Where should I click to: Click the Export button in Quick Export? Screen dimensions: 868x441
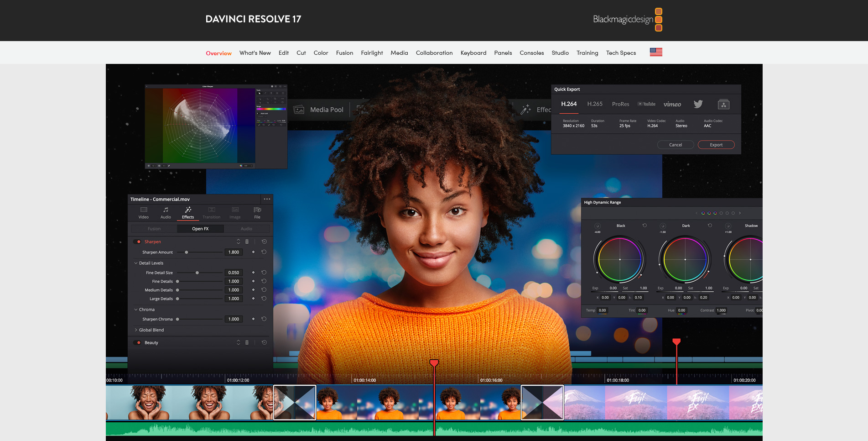coord(716,145)
